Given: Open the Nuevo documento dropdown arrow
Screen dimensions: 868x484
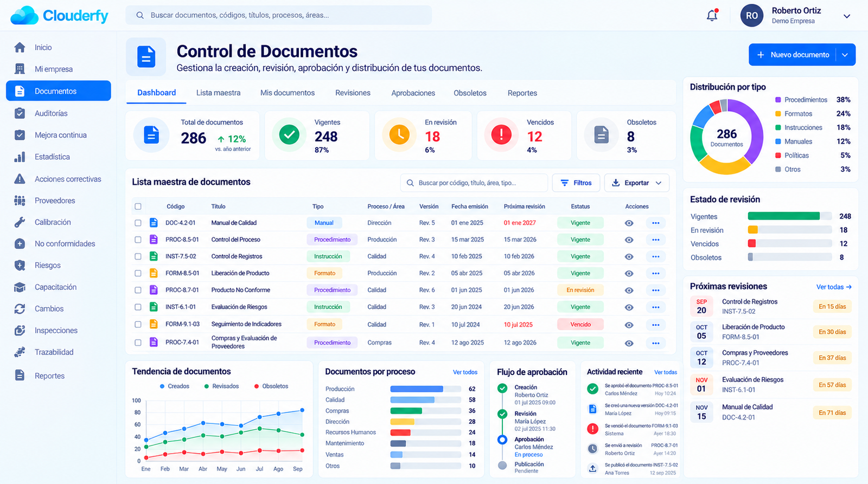Looking at the screenshot, I should 845,55.
